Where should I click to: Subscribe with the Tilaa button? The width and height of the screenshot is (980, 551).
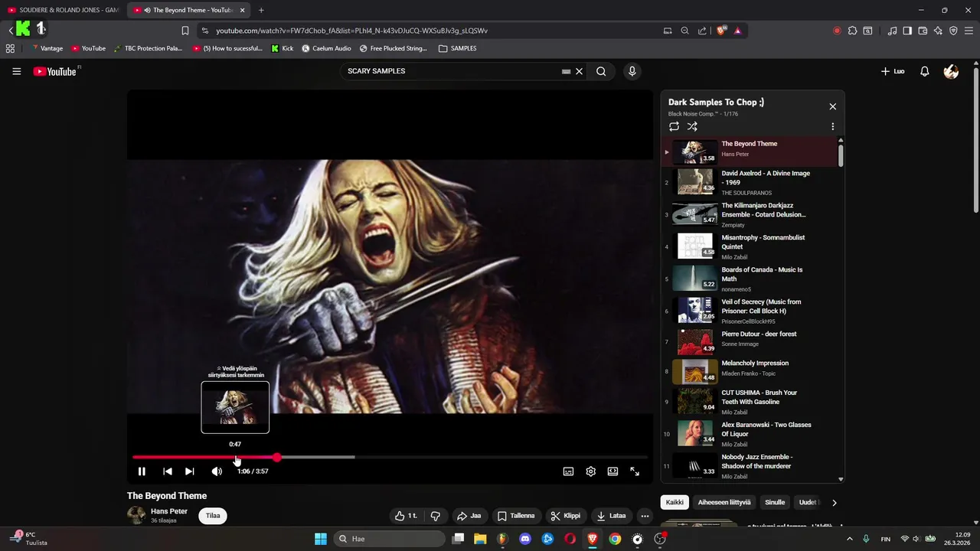click(213, 516)
